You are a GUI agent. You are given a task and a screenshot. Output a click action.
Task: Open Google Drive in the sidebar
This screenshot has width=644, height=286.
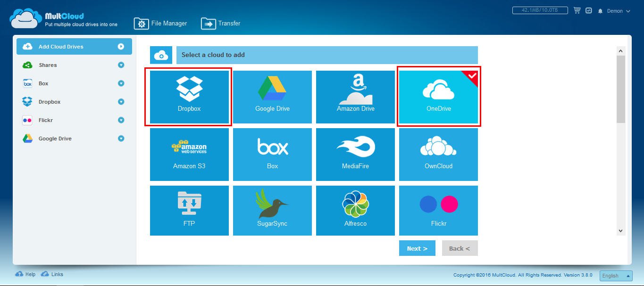(74, 139)
